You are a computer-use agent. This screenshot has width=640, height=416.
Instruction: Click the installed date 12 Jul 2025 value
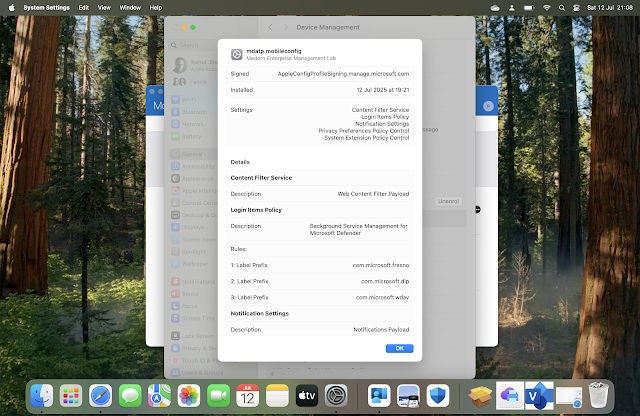click(383, 90)
